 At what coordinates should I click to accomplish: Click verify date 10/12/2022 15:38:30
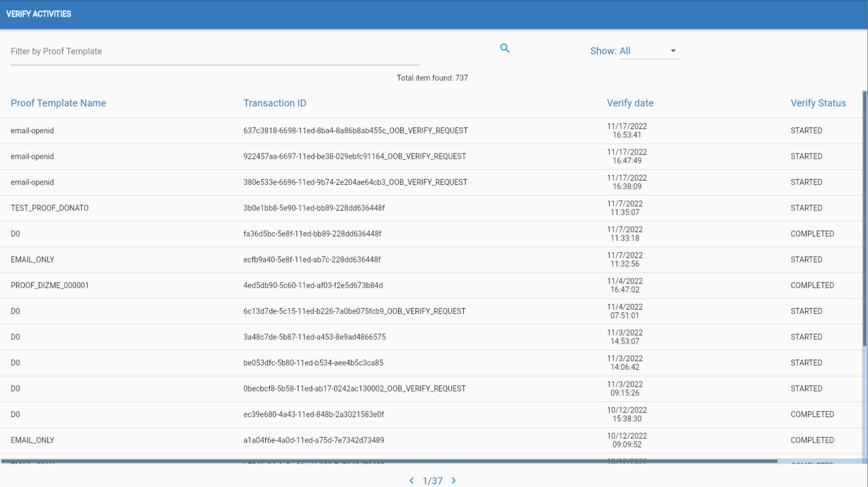coord(627,414)
